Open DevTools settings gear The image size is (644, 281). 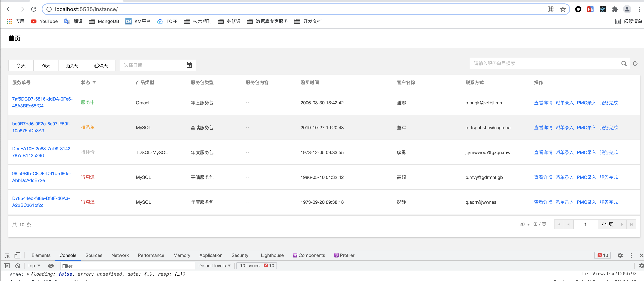(620, 255)
